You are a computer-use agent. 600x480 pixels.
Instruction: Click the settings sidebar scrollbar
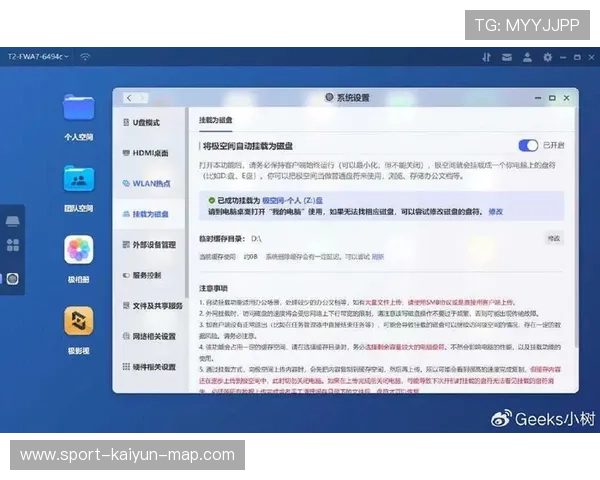click(187, 203)
